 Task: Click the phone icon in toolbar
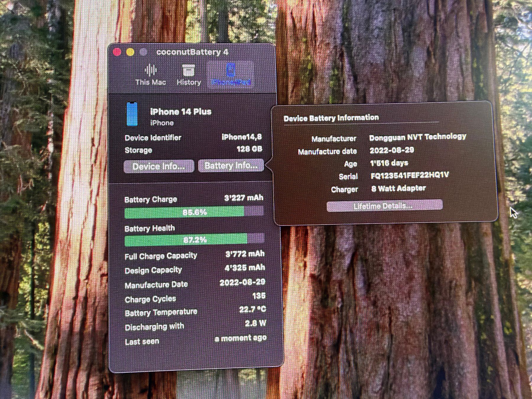tap(231, 70)
